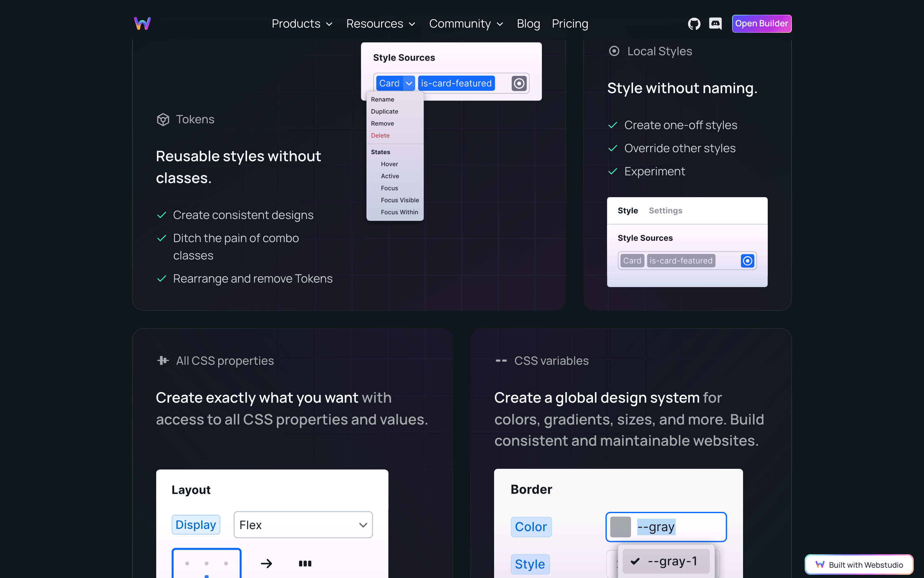The height and width of the screenshot is (578, 924).
Task: Choose Remove from the token menu
Action: [x=382, y=124]
